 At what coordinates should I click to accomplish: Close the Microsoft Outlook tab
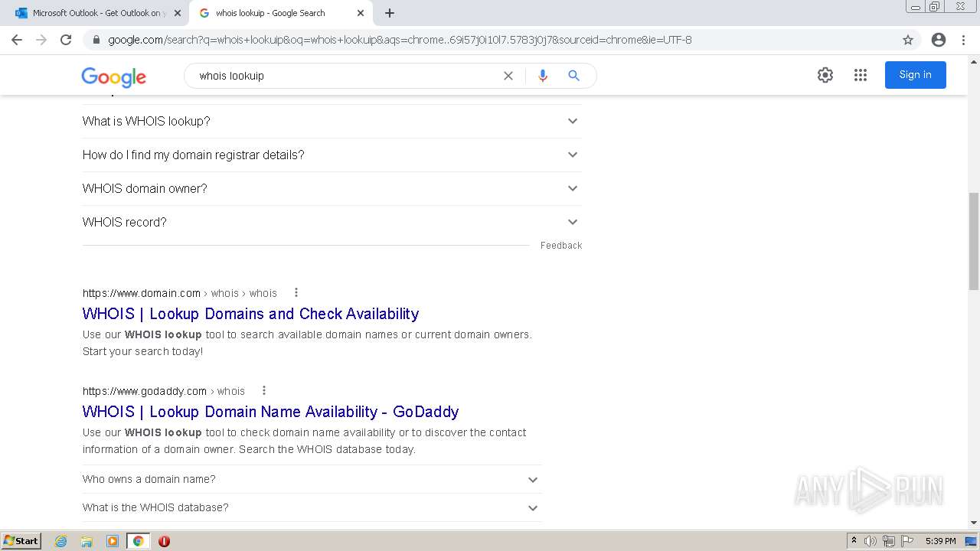[x=178, y=13]
